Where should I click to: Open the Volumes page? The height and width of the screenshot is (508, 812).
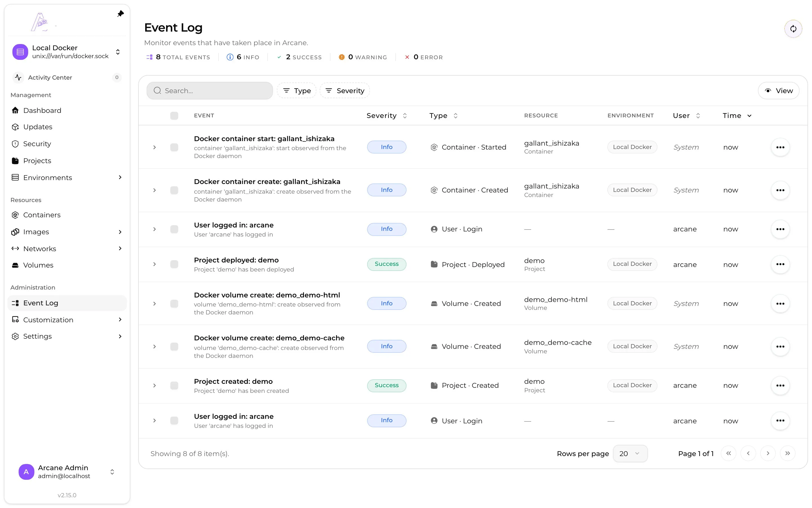[67, 265]
